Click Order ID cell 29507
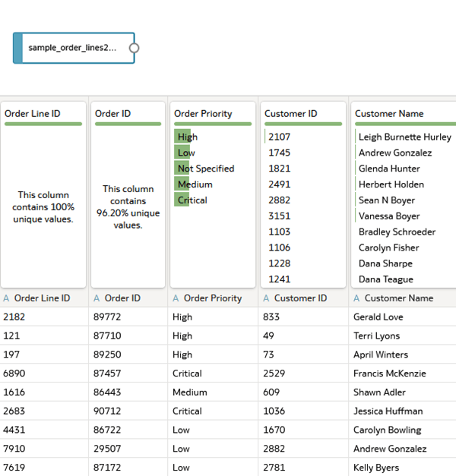The width and height of the screenshot is (456, 476). click(x=128, y=449)
